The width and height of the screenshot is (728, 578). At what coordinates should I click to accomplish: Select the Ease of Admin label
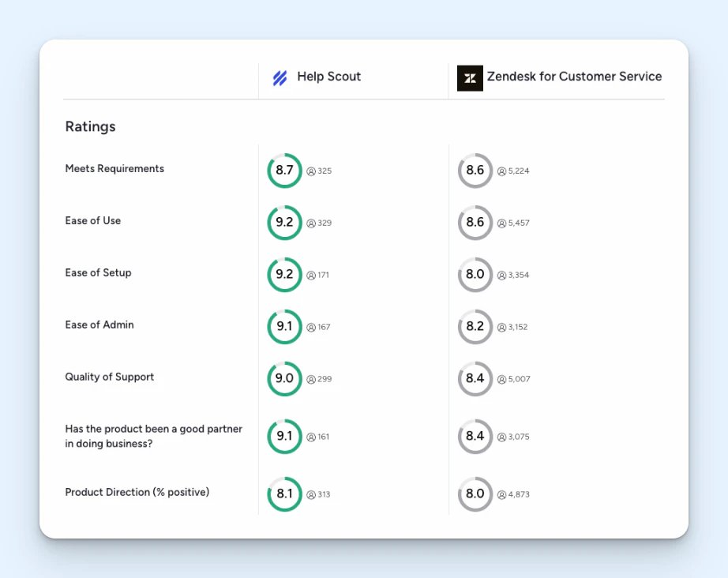click(x=99, y=325)
